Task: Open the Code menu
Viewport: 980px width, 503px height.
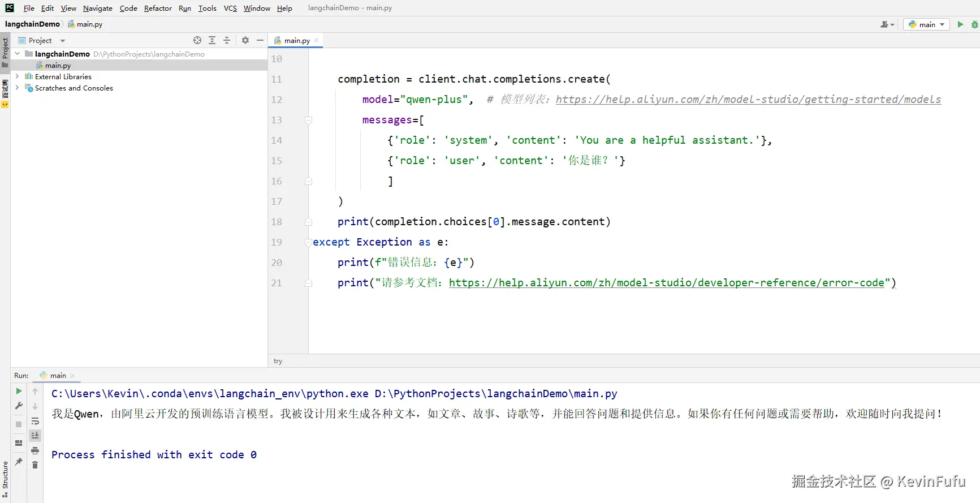Action: click(128, 8)
